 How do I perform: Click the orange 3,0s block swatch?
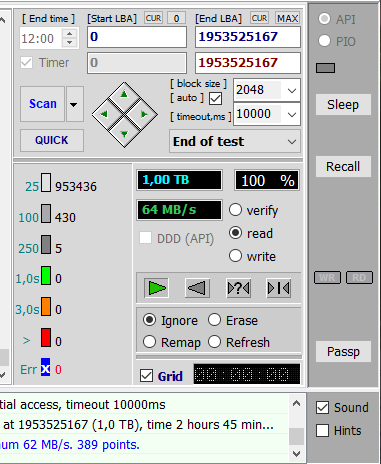tap(46, 306)
